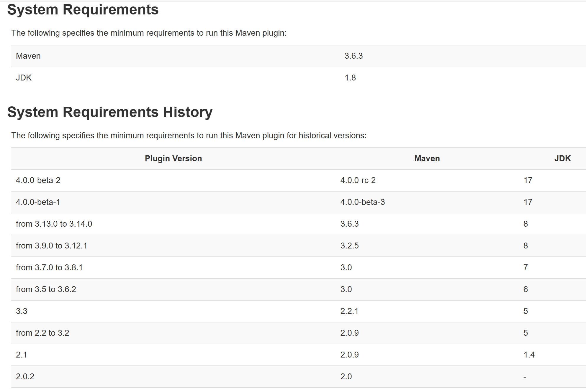The image size is (586, 392).
Task: Click the 3.2.5 Maven version cell
Action: (x=349, y=246)
